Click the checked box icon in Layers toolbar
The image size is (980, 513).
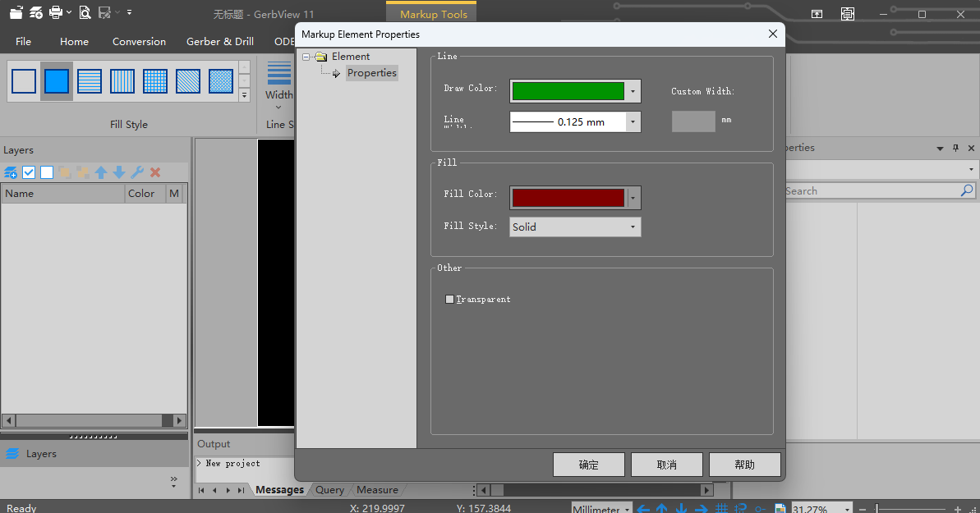(29, 172)
